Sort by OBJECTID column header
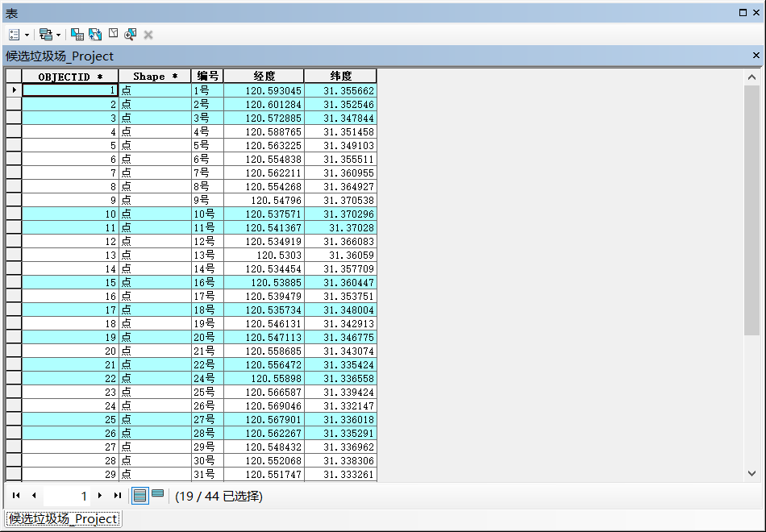Viewport: 766px width, 532px height. (70, 77)
